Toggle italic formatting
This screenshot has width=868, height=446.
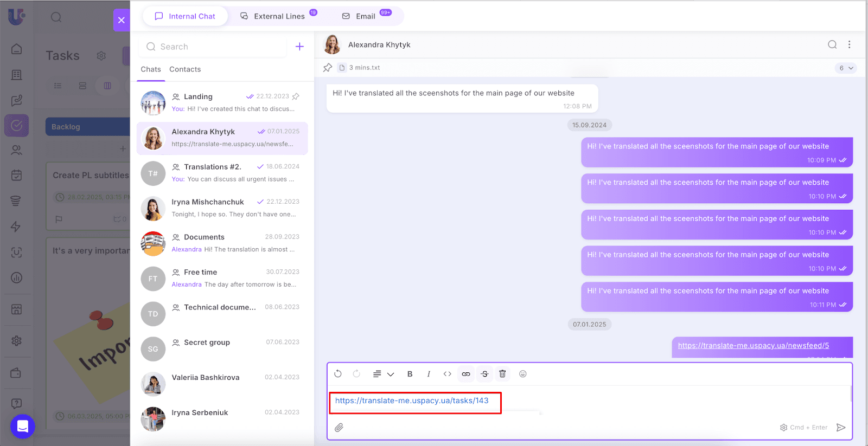[429, 374]
